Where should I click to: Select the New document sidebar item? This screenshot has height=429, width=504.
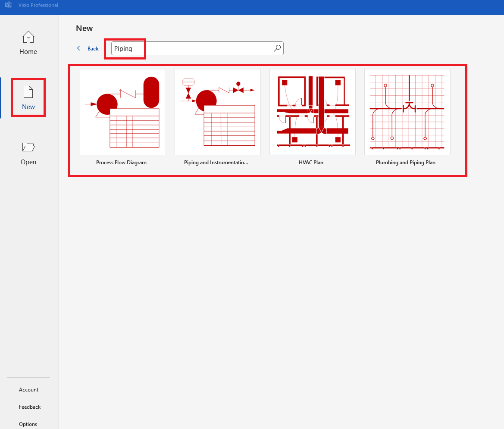point(28,98)
